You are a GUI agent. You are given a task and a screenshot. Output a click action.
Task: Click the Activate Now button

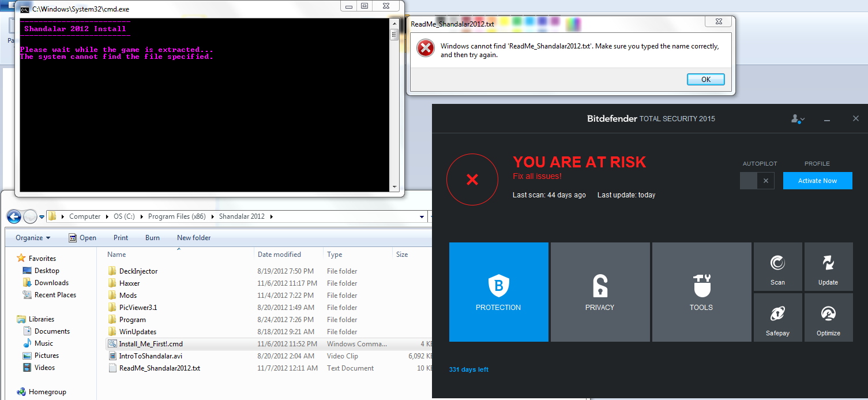click(x=817, y=181)
